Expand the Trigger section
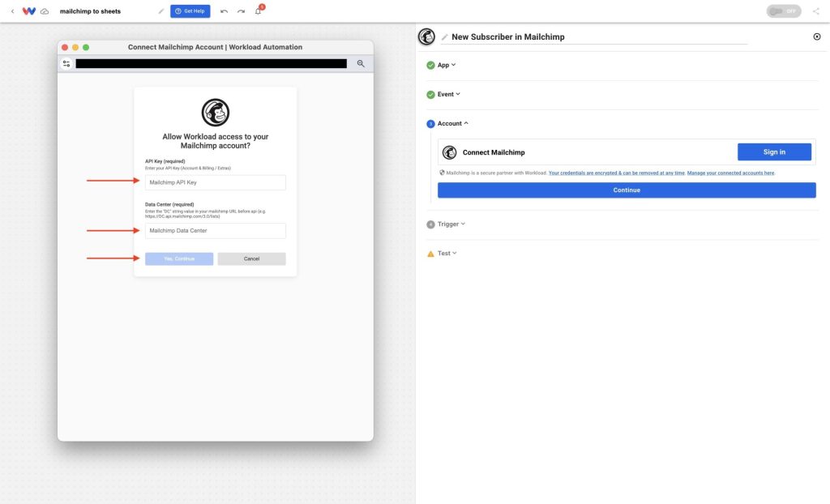The height and width of the screenshot is (504, 830). pyautogui.click(x=451, y=224)
